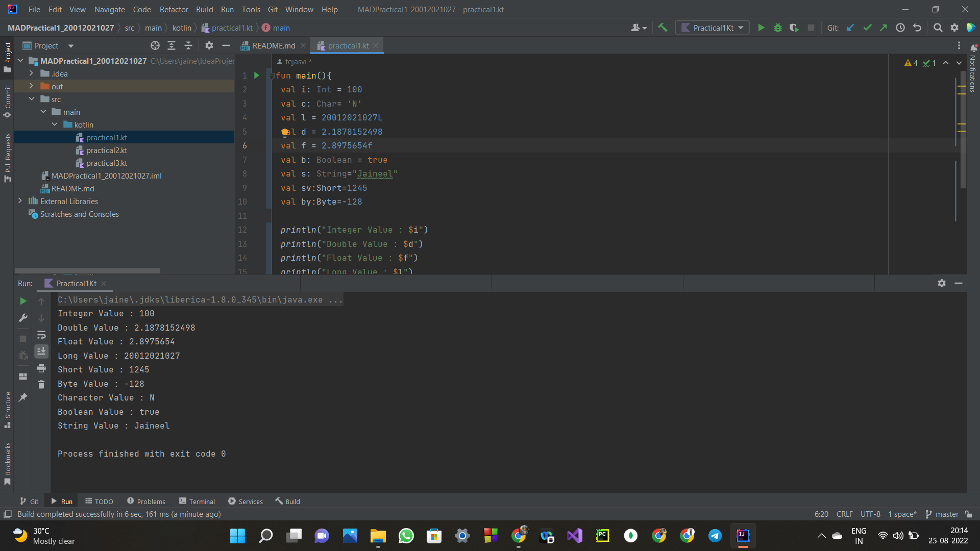Open the Problems tool window tab

146,502
